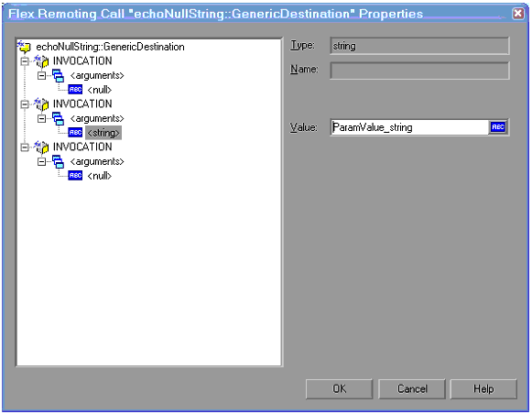Click ABC icon of last null argument
Viewport: 532px width, 414px height.
click(x=75, y=176)
